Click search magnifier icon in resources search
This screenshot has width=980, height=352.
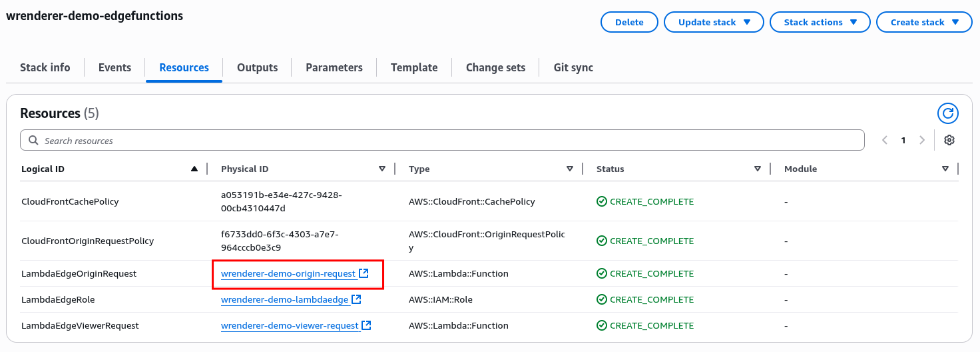(x=33, y=140)
